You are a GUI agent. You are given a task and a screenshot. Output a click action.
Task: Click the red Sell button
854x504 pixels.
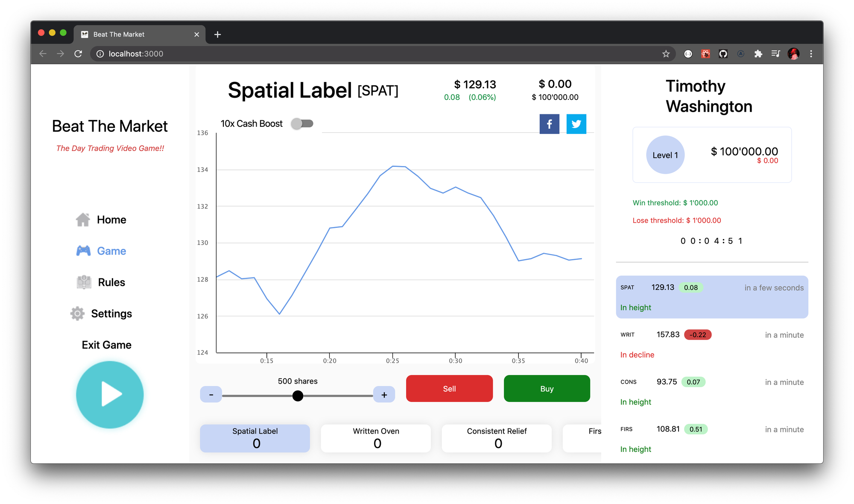[x=449, y=389]
